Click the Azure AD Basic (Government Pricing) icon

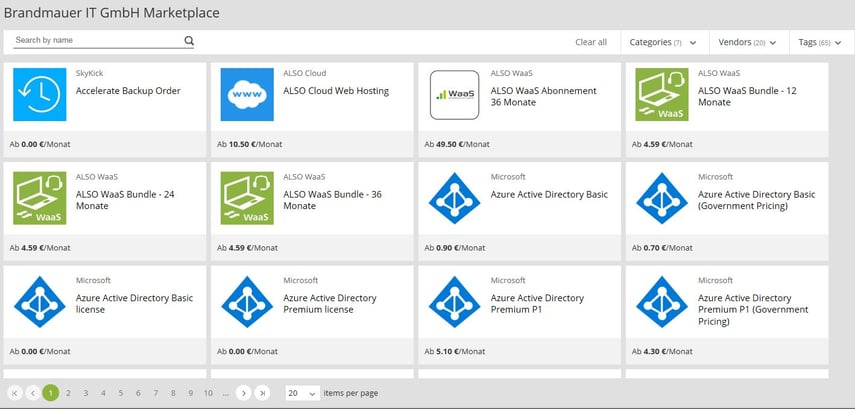[x=662, y=198]
